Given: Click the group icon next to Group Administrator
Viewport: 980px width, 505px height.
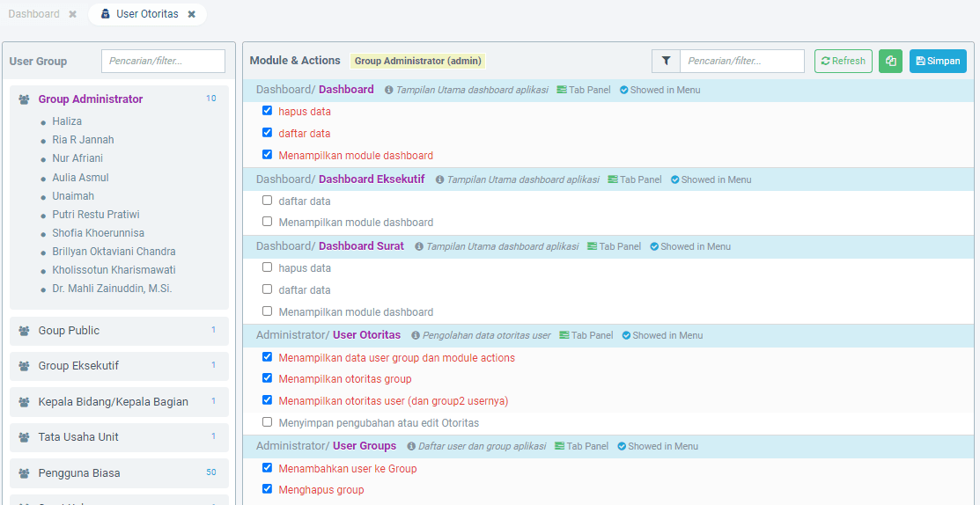Looking at the screenshot, I should [x=25, y=99].
